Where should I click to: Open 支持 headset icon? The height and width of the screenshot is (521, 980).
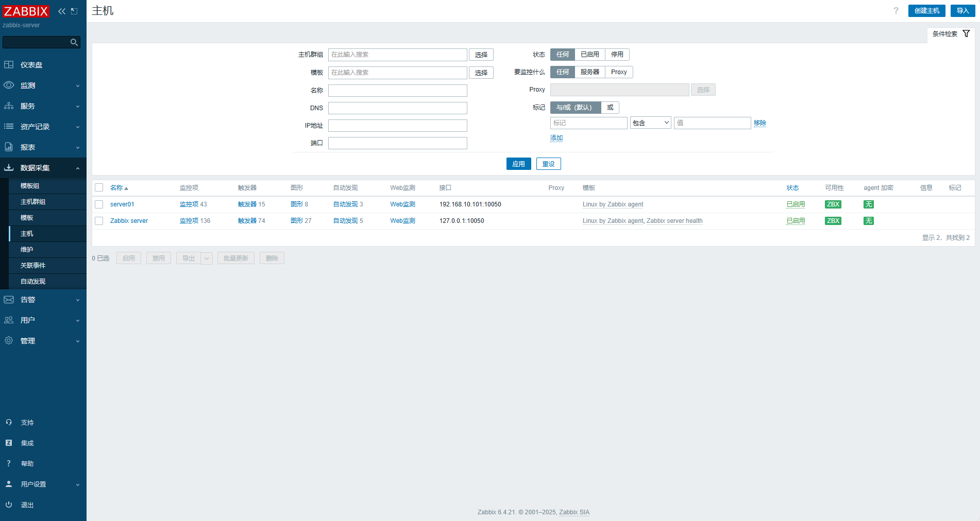[x=9, y=422]
